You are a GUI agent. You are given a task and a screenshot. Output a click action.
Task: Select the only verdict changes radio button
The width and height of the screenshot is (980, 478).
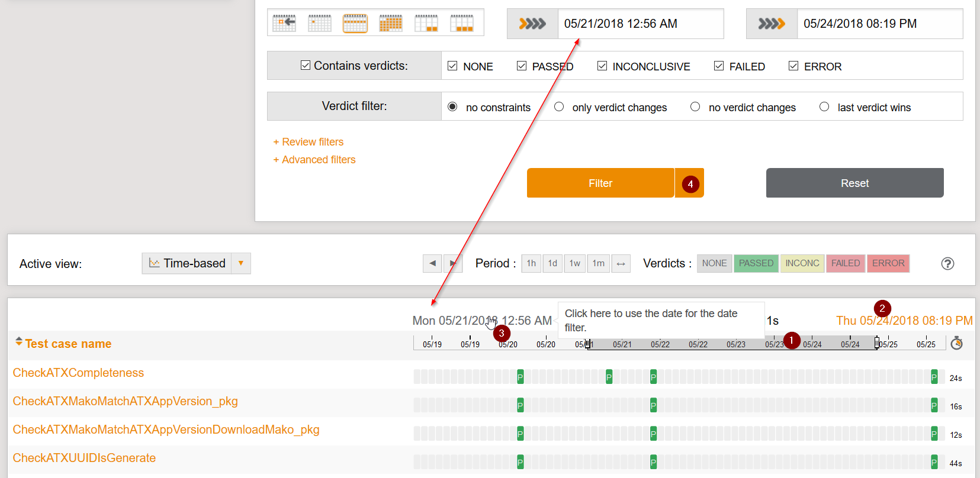point(559,107)
